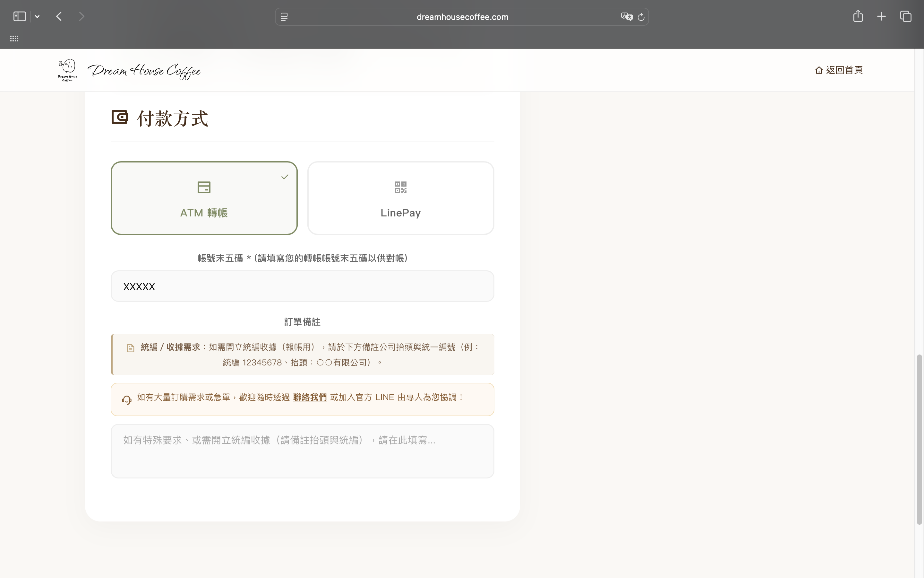Image resolution: width=924 pixels, height=578 pixels.
Task: Open the favorites grid icon
Action: (x=14, y=39)
